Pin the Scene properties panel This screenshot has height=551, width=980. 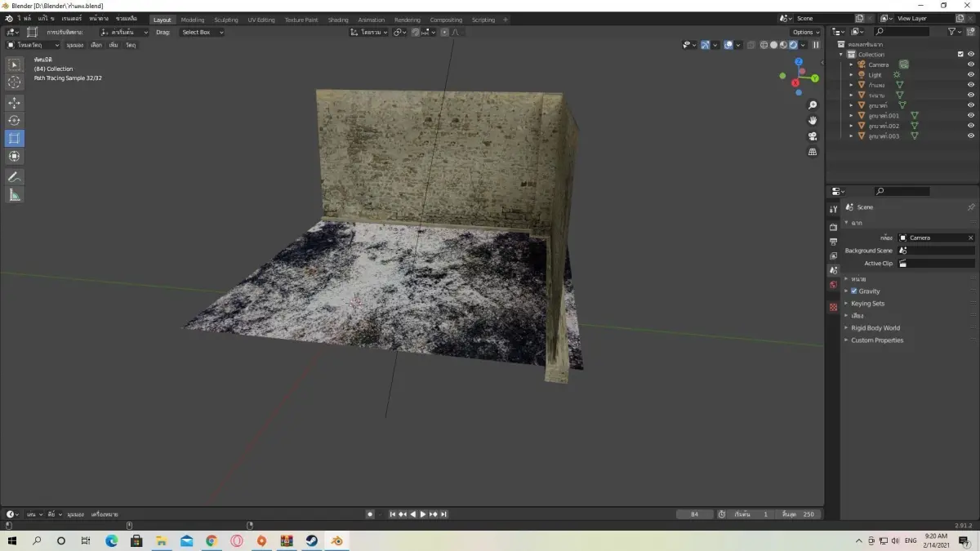pyautogui.click(x=971, y=207)
